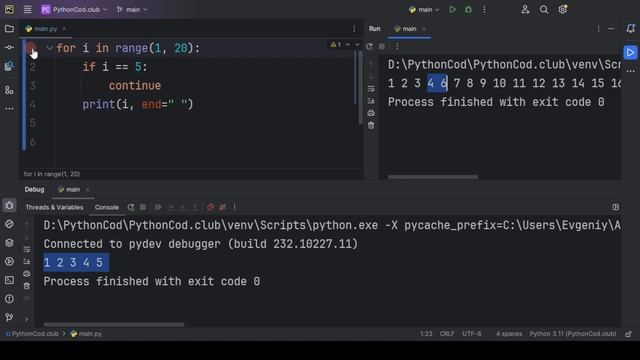
Task: Open the main run configuration dropdown
Action: [x=424, y=9]
